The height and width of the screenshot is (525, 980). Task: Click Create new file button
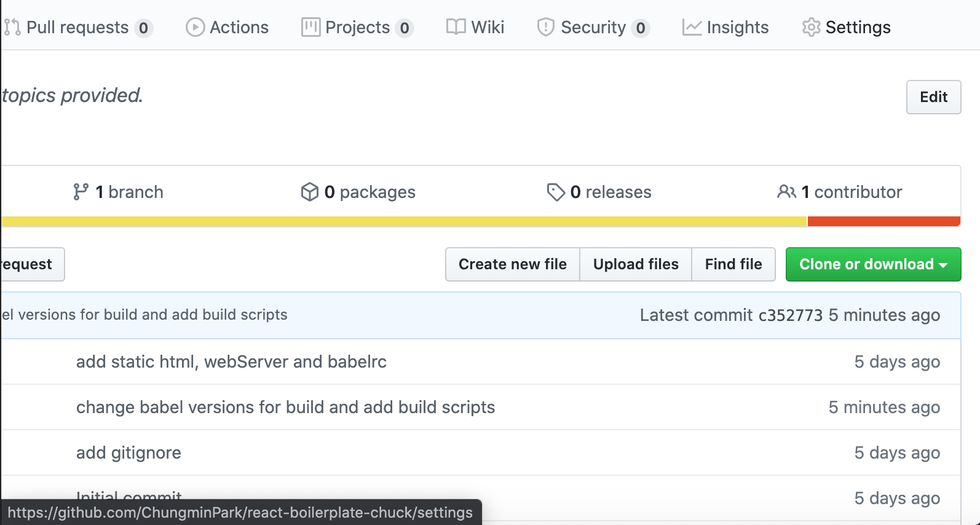click(512, 264)
